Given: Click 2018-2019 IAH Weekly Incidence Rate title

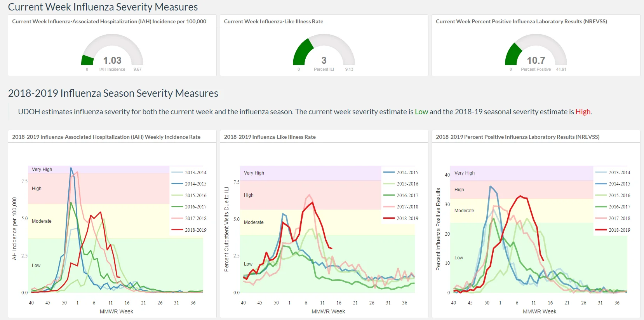Looking at the screenshot, I should 106,137.
